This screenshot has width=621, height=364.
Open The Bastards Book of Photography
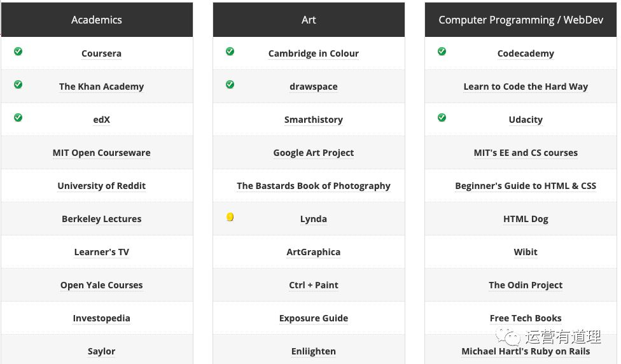[313, 186]
